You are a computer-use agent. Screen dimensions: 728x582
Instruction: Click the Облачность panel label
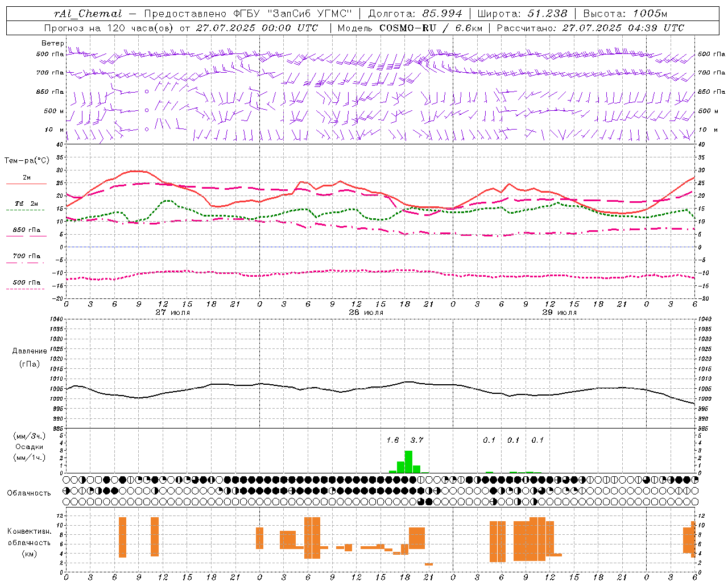pos(29,493)
